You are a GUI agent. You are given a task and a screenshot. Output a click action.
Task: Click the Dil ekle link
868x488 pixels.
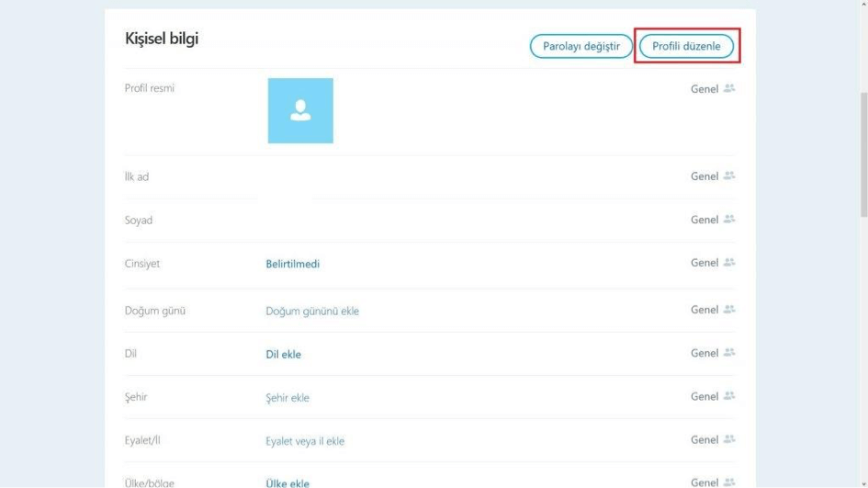[x=283, y=355]
